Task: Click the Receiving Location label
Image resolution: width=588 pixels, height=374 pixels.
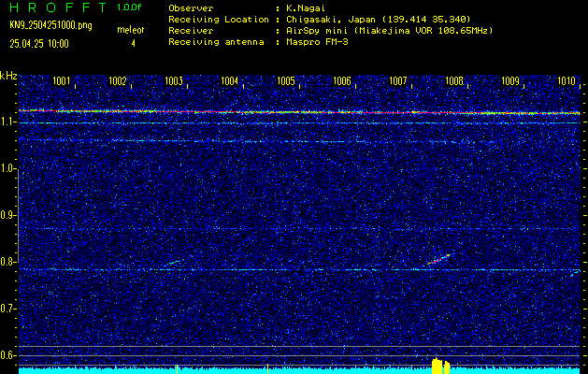Action: pos(219,19)
